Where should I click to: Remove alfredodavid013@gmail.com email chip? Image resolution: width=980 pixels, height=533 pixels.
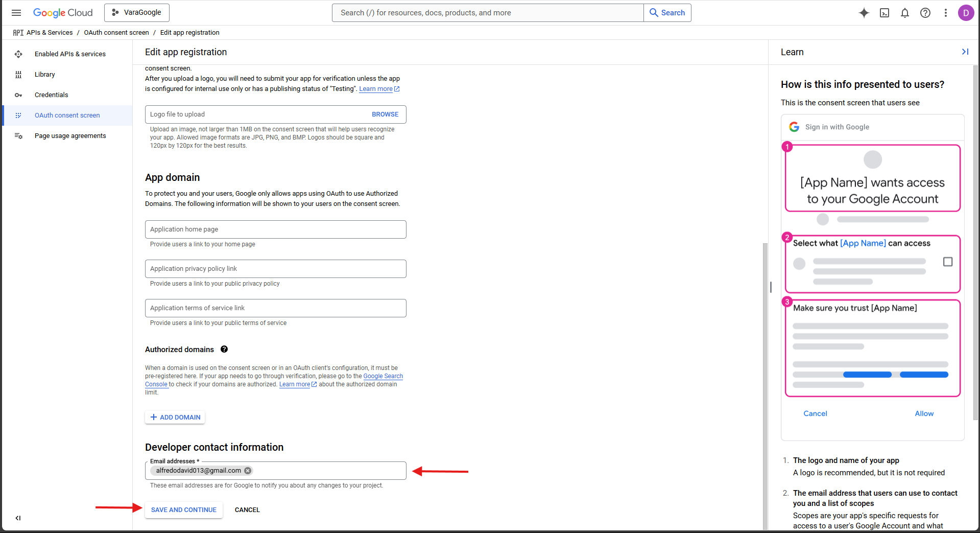[x=248, y=471]
